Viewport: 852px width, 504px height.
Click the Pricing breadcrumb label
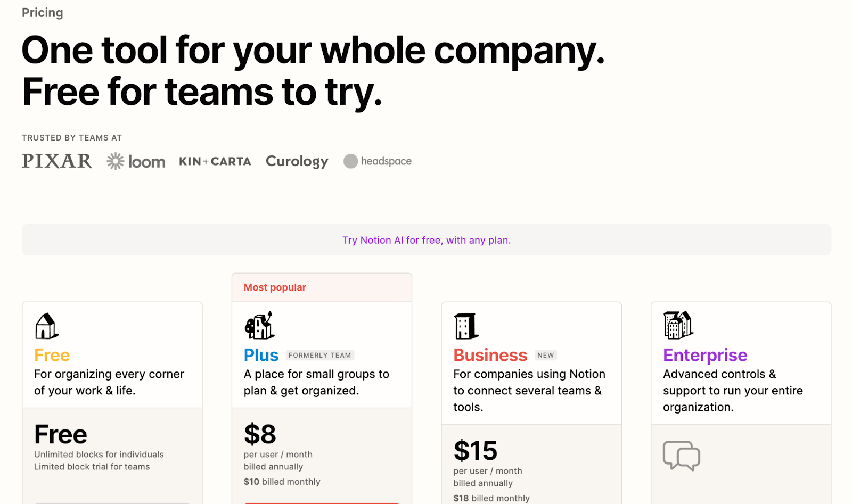(x=43, y=13)
